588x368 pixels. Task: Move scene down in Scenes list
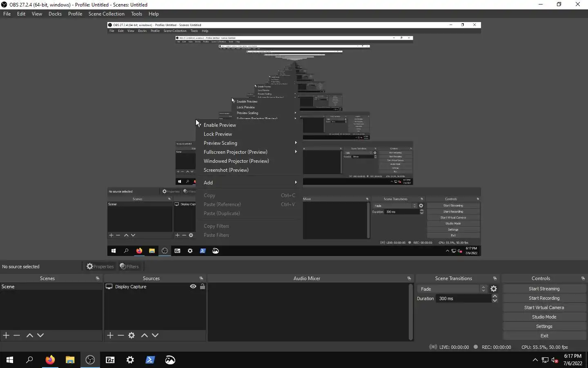(40, 335)
